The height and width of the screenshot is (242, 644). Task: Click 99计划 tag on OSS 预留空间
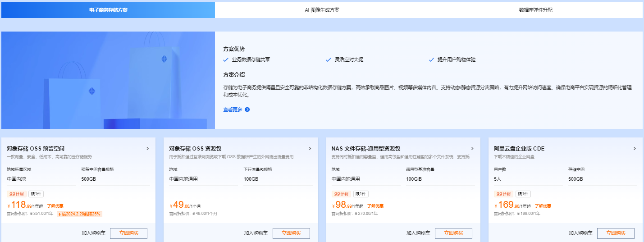click(17, 194)
